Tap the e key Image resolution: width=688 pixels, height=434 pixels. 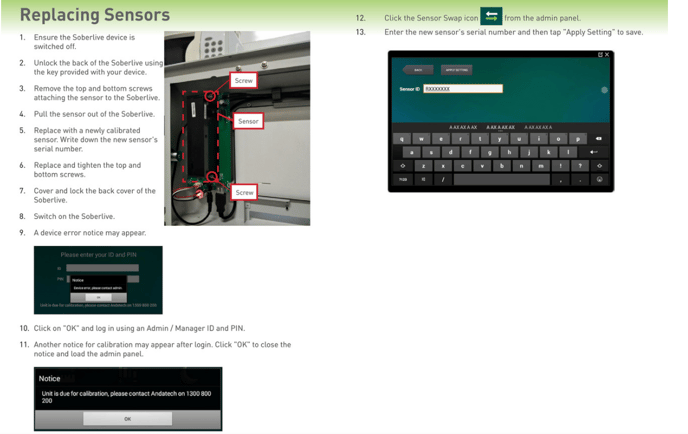[x=441, y=139]
